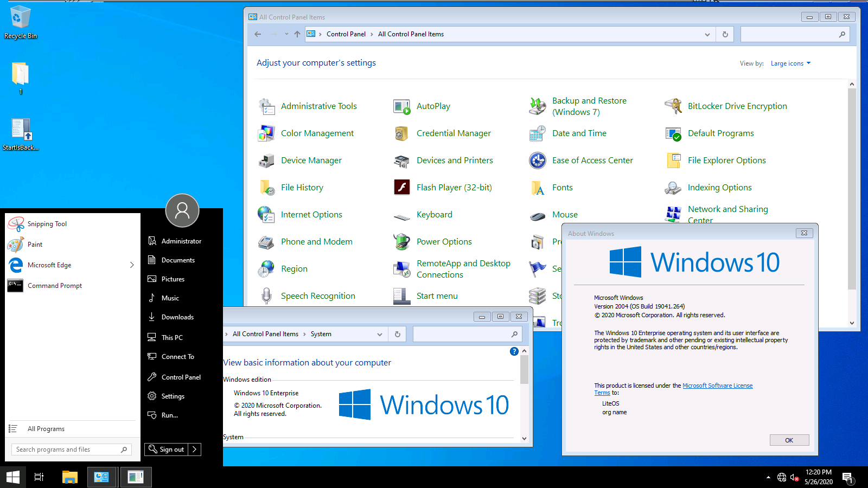Open the Ease of Access Center icon
Viewport: 868px width, 488px height.
pos(538,160)
